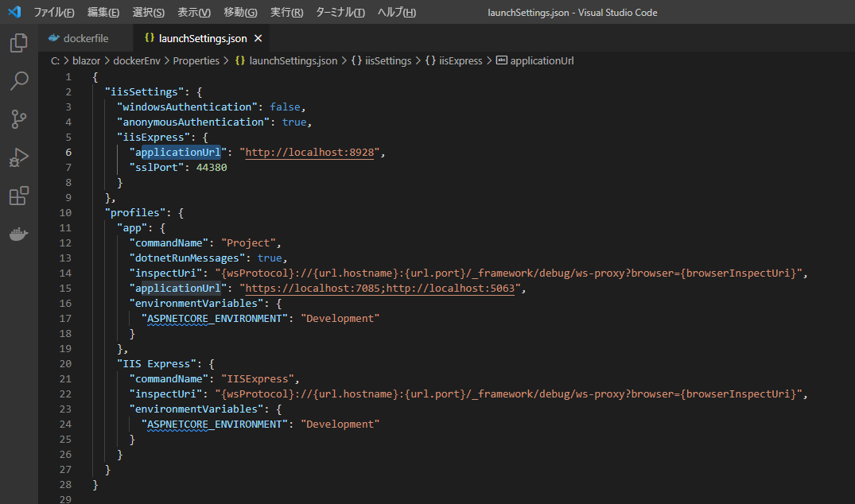This screenshot has height=504, width=855.
Task: Close the launchSettings.json tab
Action: click(x=258, y=38)
